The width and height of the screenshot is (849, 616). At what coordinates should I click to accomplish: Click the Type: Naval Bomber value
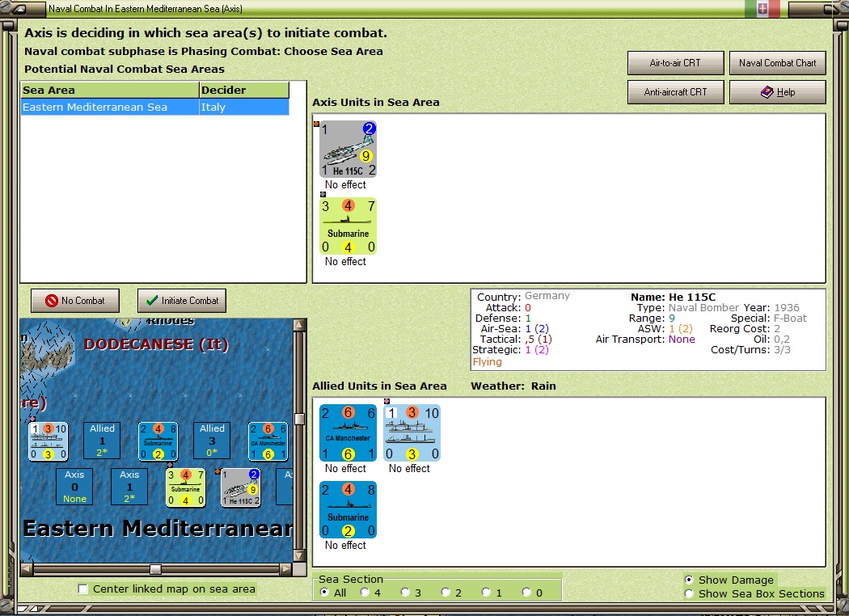tap(703, 307)
